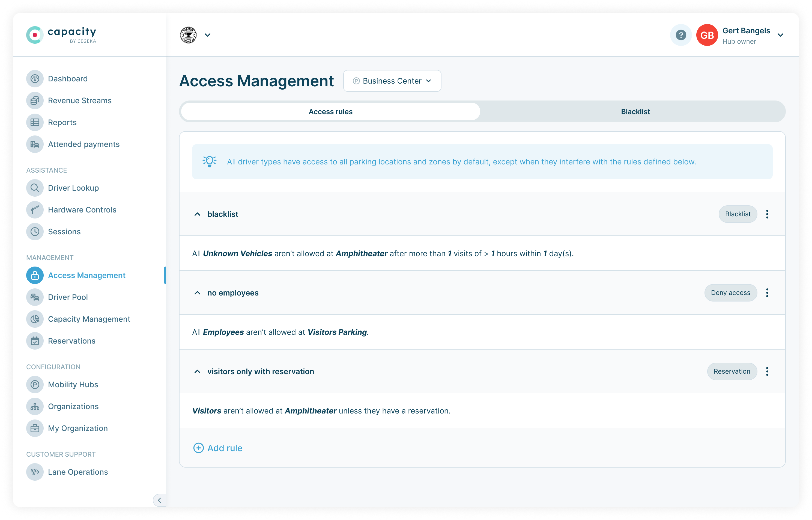This screenshot has height=520, width=812.
Task: Collapse the blacklist rule section
Action: click(197, 214)
